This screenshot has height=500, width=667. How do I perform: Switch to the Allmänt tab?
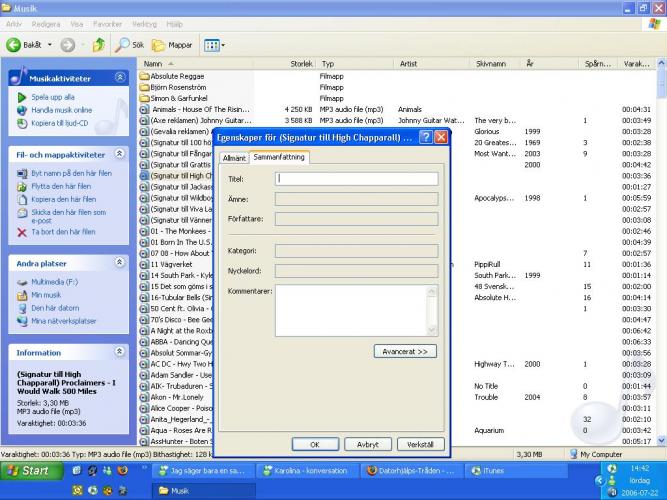click(x=234, y=158)
